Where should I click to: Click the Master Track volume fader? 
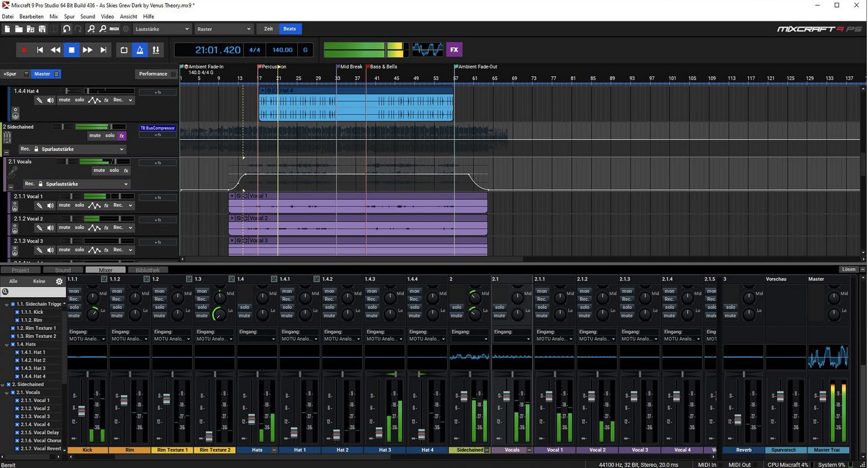(x=823, y=396)
